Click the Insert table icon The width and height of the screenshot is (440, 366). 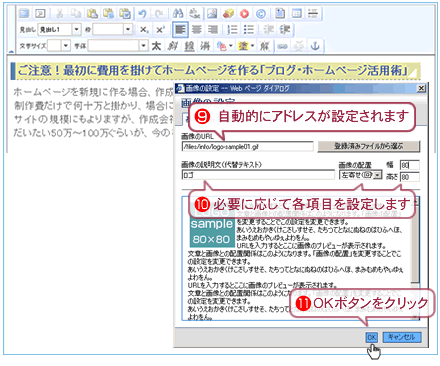click(x=297, y=14)
